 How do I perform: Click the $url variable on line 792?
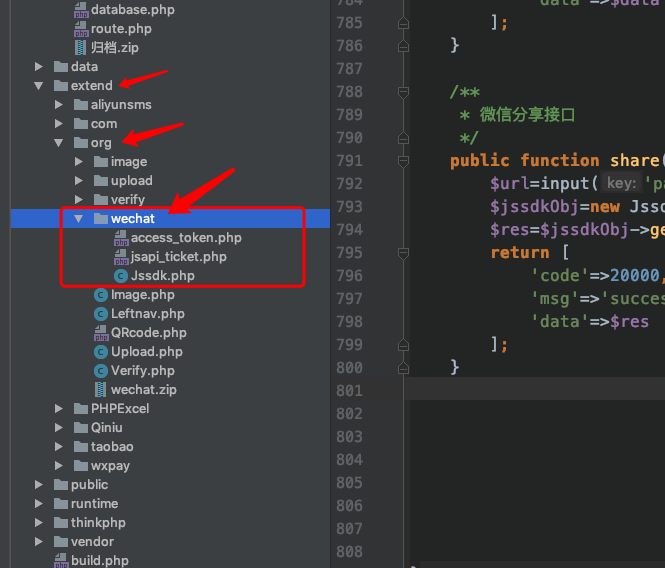pyautogui.click(x=509, y=184)
